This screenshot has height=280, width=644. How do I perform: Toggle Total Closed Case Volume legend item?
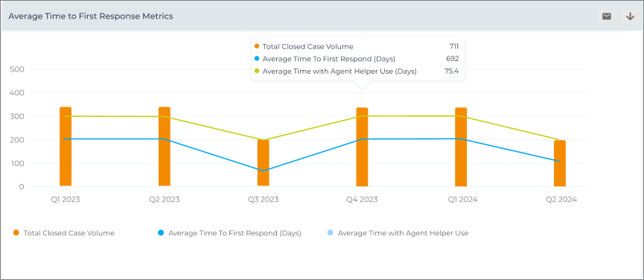[x=64, y=233]
